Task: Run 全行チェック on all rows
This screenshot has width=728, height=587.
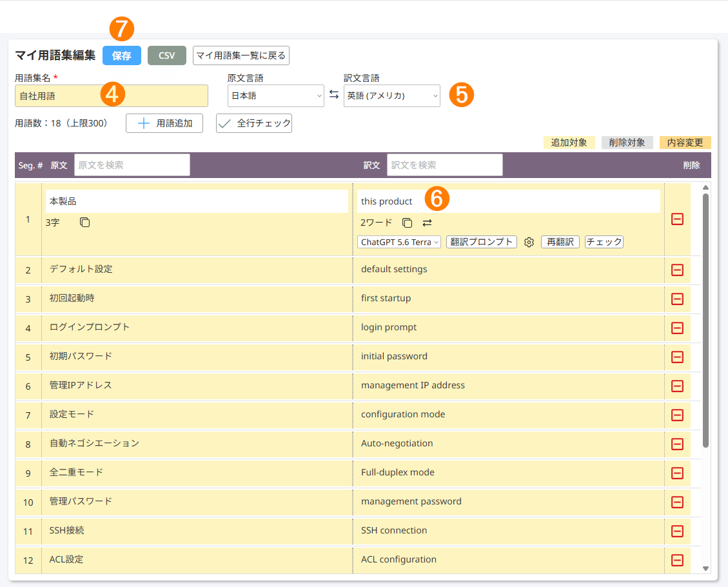Action: (x=254, y=123)
